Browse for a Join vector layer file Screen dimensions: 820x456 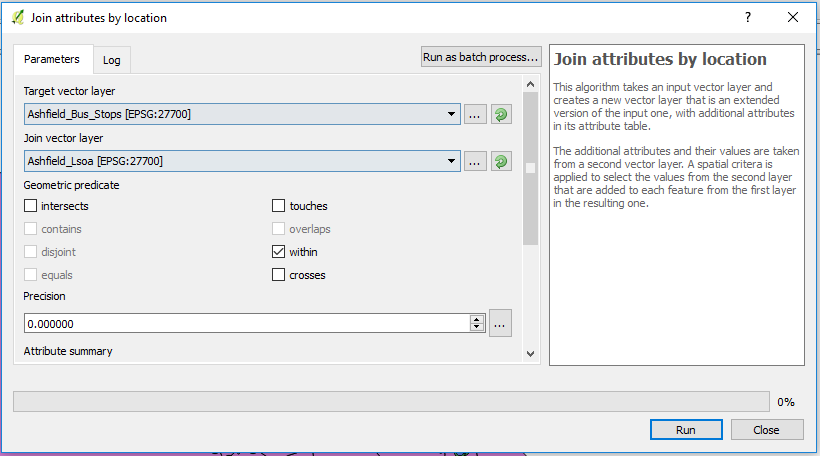[x=475, y=162]
